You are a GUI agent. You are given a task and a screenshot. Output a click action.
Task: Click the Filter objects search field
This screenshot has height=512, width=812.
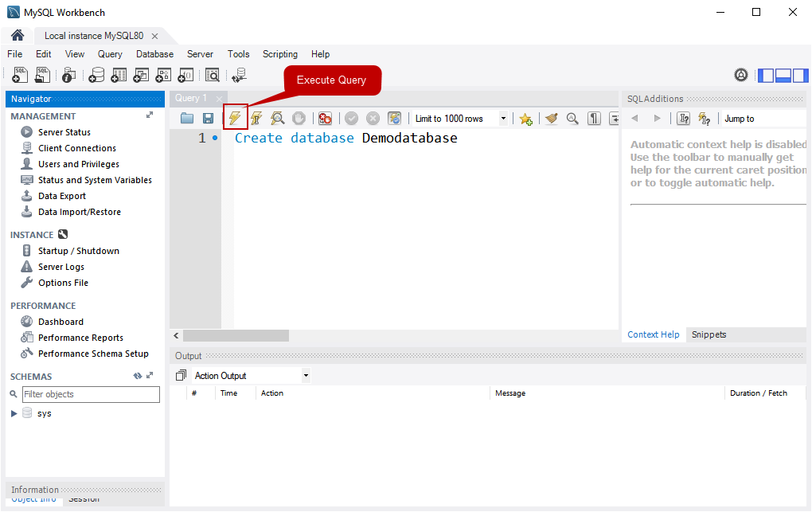pos(90,394)
